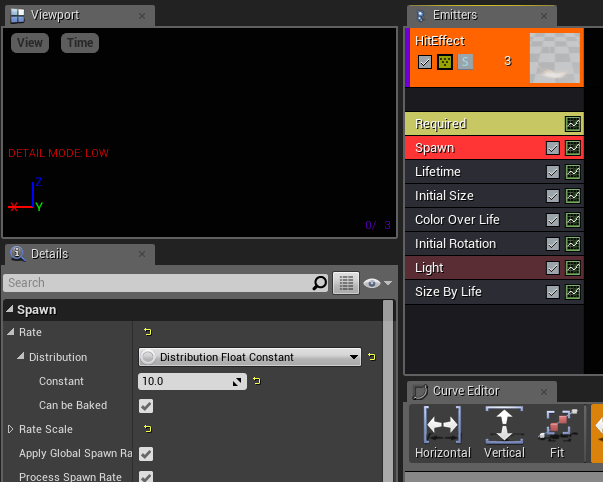This screenshot has width=603, height=482.
Task: Click the Details search field
Action: tap(165, 283)
